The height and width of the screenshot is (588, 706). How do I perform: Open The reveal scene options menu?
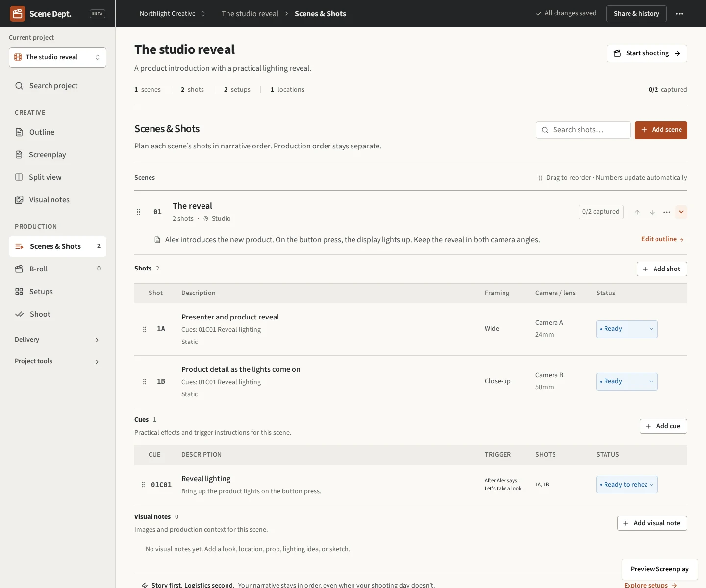(667, 212)
